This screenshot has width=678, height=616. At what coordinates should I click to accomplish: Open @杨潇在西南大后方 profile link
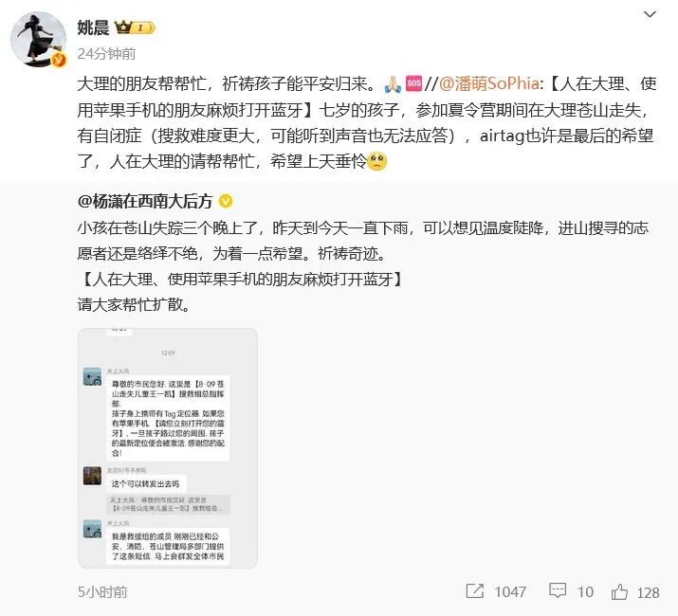tap(145, 202)
